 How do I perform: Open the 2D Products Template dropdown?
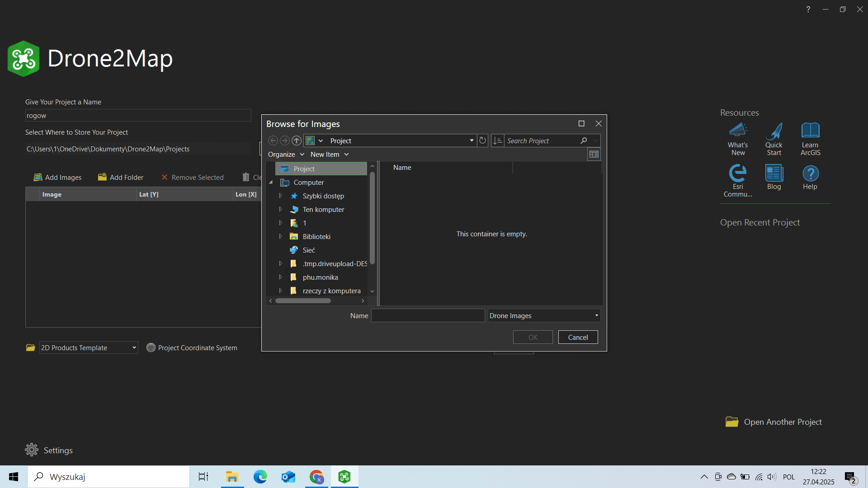tap(89, 347)
